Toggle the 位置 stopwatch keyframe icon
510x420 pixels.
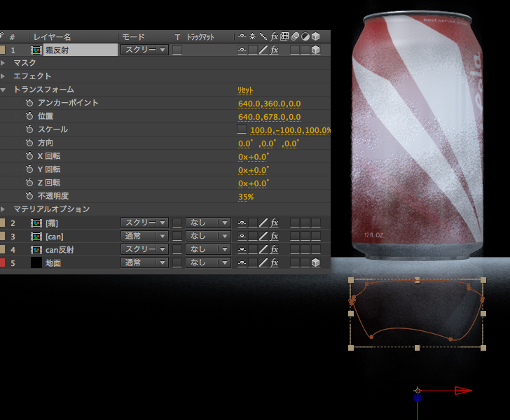click(x=29, y=116)
